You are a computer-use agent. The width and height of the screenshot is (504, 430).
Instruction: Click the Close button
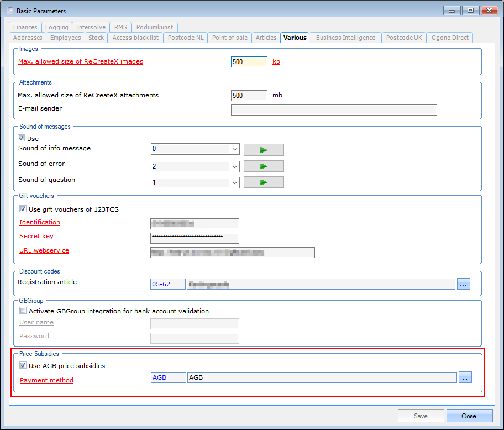469,416
